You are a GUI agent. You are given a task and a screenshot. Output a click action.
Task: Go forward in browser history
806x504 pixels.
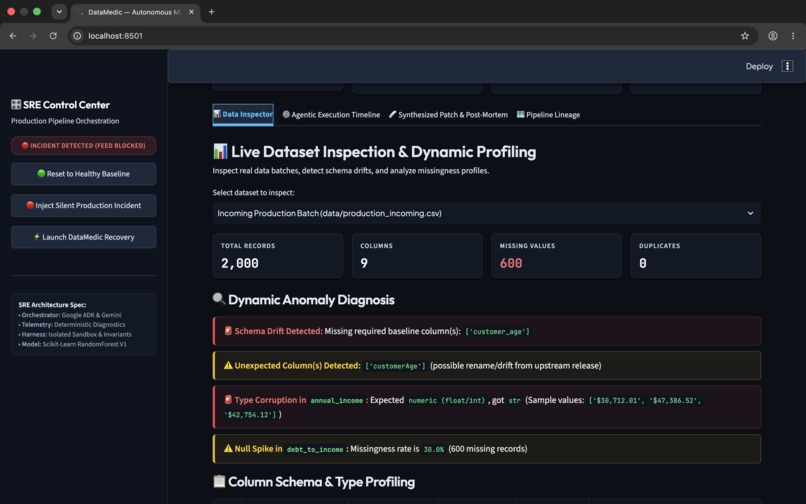[33, 36]
